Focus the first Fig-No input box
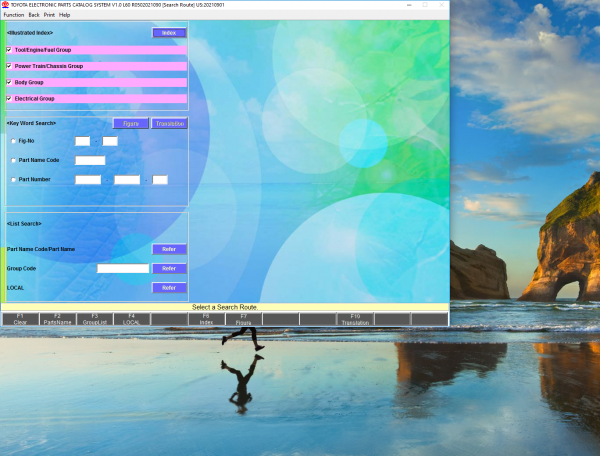Viewport: 600px width, 456px height. tap(82, 141)
